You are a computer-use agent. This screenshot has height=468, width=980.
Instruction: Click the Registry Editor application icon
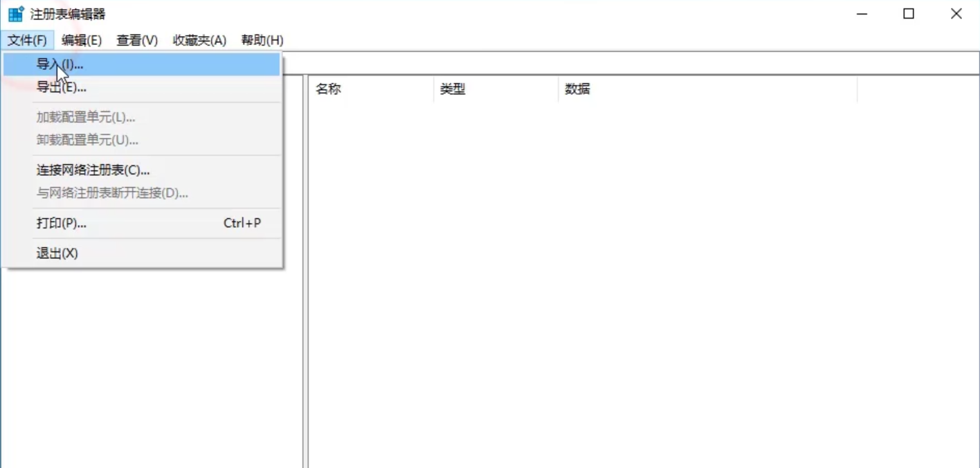[14, 13]
